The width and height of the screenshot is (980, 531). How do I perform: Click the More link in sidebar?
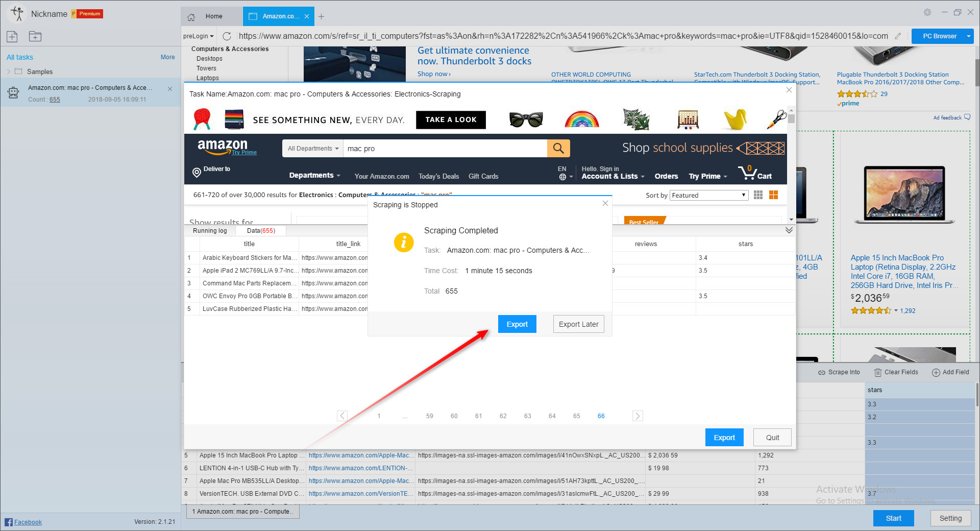point(167,57)
